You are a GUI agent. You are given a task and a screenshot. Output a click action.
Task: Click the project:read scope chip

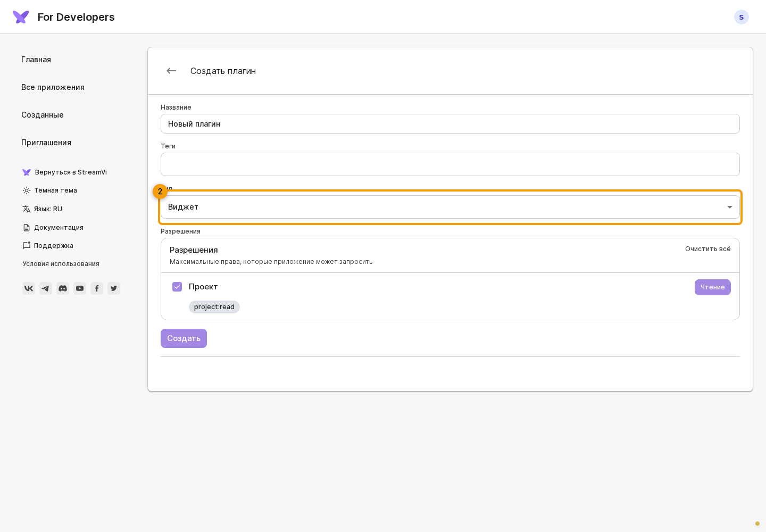coord(214,307)
